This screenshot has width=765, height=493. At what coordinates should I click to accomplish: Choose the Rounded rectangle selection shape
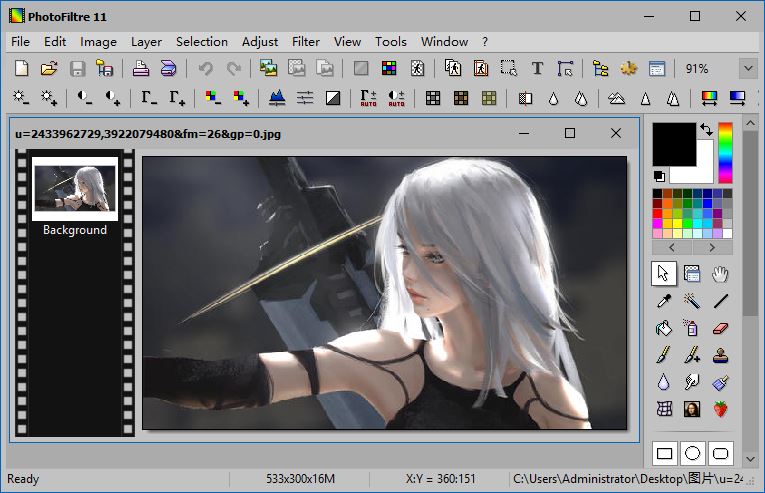(721, 453)
